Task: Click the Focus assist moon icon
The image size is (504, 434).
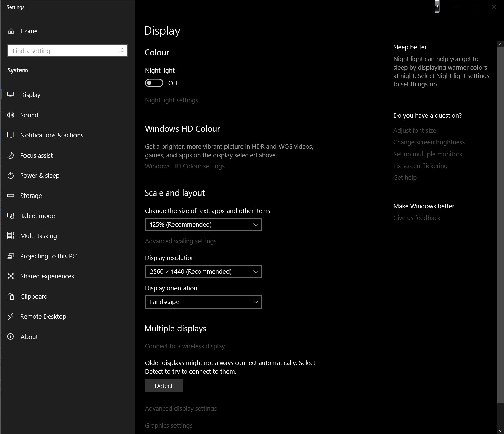Action: pos(11,155)
